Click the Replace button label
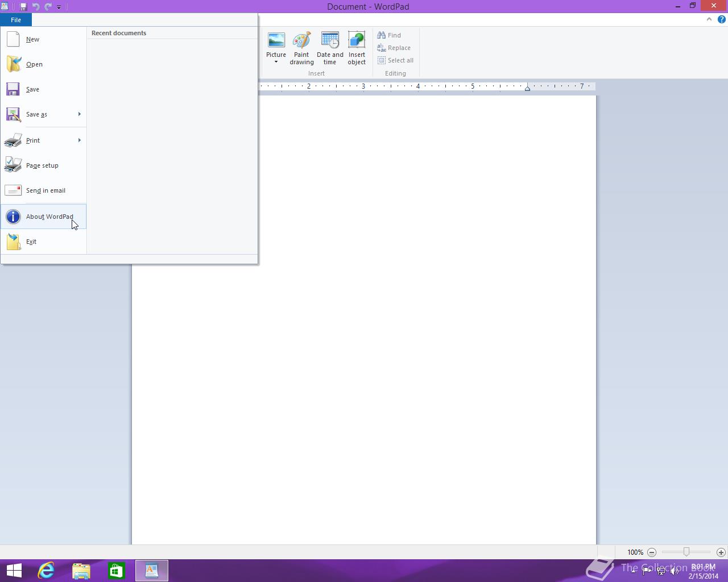 (x=399, y=48)
